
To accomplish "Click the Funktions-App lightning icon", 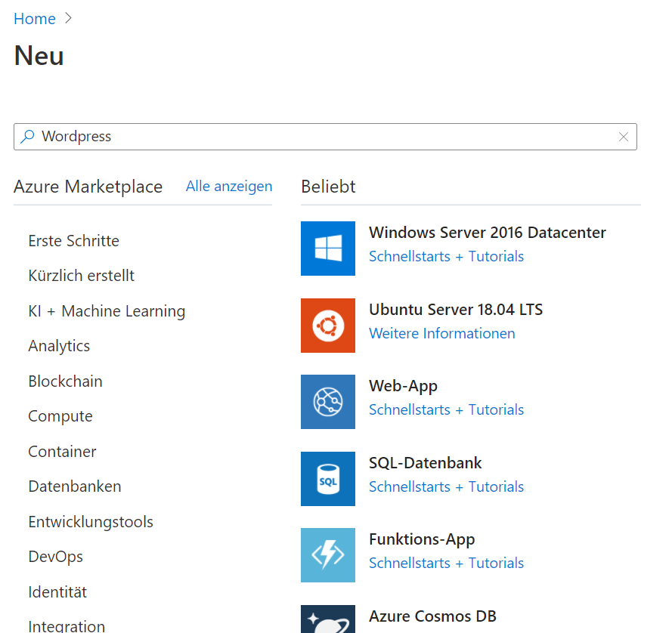I will coord(328,555).
